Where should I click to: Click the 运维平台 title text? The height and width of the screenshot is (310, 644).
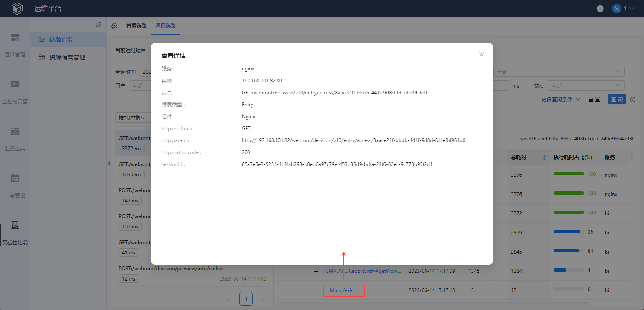(48, 9)
